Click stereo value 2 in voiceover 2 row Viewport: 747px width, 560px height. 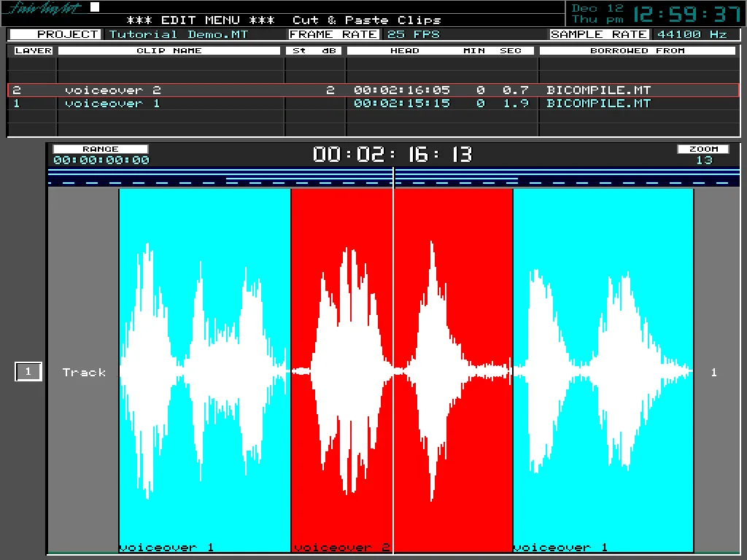(x=330, y=90)
